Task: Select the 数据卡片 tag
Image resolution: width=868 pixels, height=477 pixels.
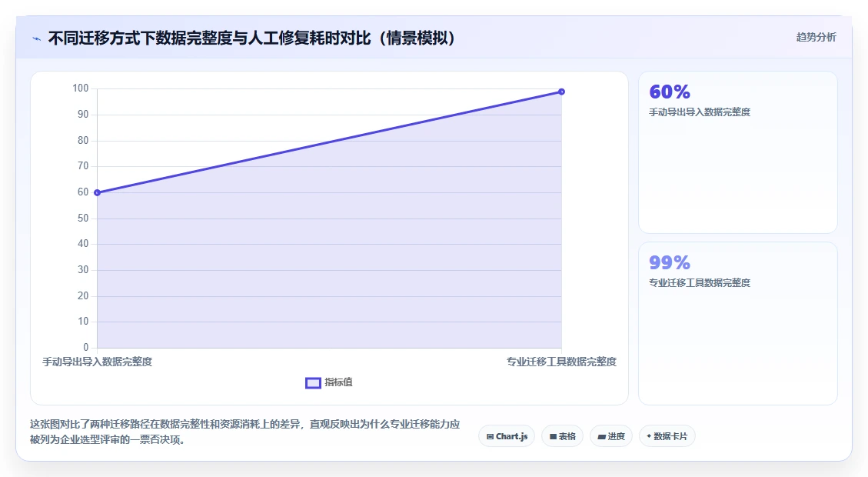Action: [667, 436]
